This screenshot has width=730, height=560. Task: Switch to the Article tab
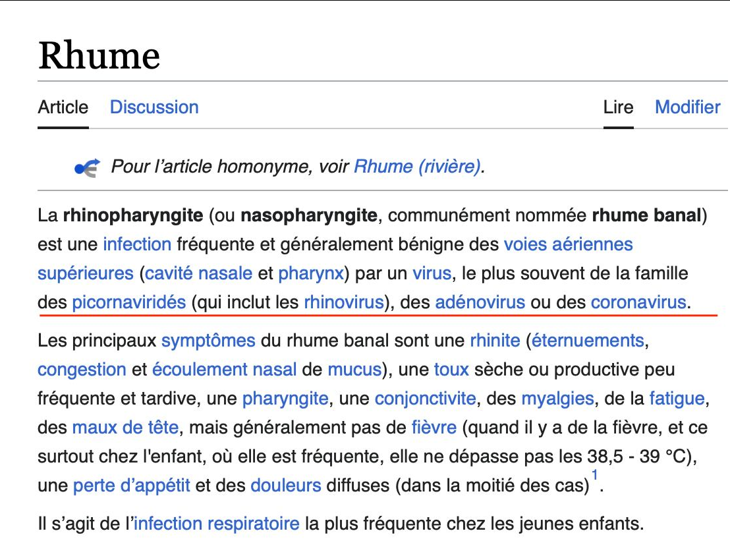click(63, 107)
